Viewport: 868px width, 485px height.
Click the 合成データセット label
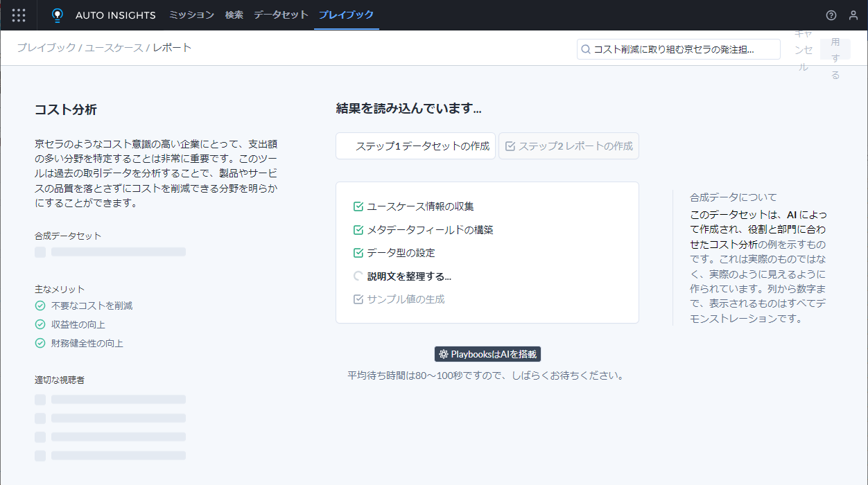coord(68,236)
